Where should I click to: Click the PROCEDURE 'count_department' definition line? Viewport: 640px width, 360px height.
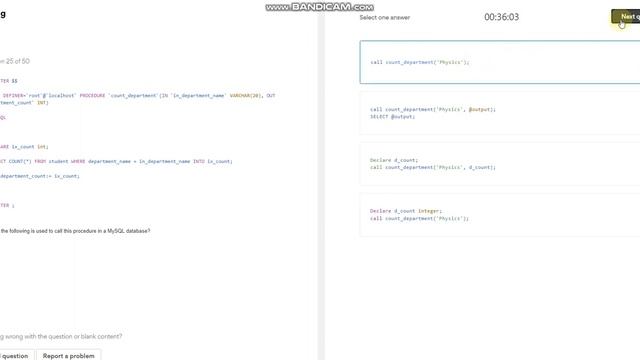pos(138,96)
